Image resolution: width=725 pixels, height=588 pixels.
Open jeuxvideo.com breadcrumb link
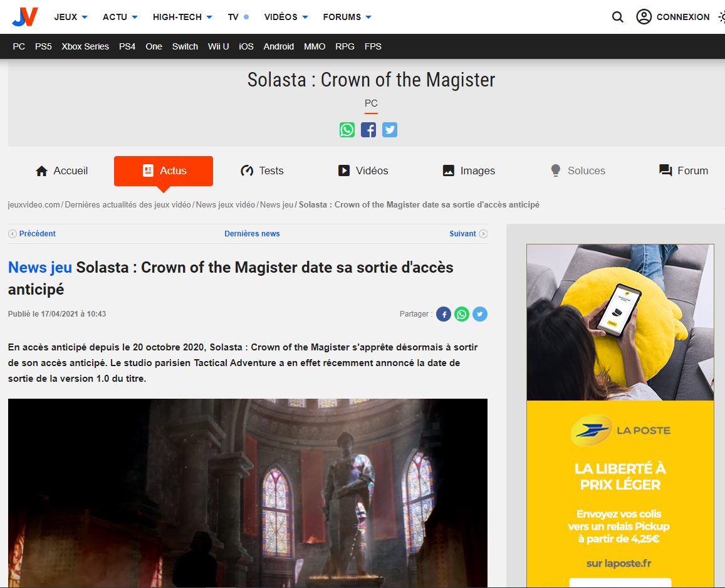click(34, 204)
